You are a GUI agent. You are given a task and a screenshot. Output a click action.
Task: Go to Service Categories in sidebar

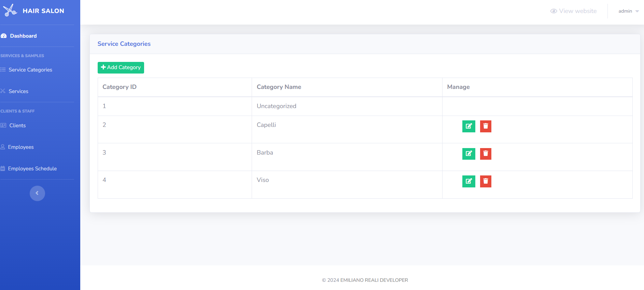(x=30, y=70)
